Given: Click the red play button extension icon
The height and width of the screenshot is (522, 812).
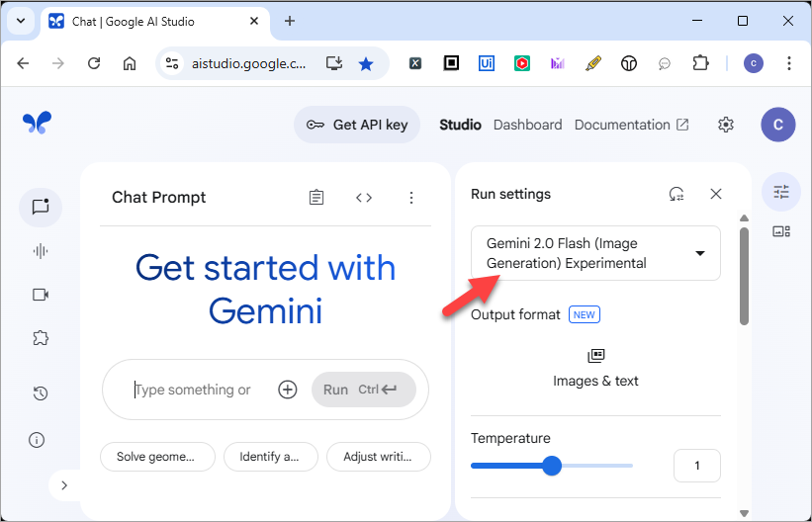Looking at the screenshot, I should coord(522,63).
